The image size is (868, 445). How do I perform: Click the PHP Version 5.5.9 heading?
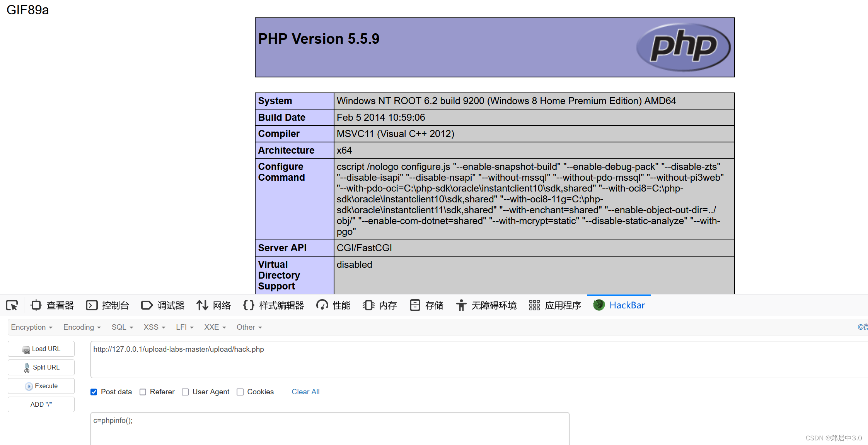[x=319, y=39]
